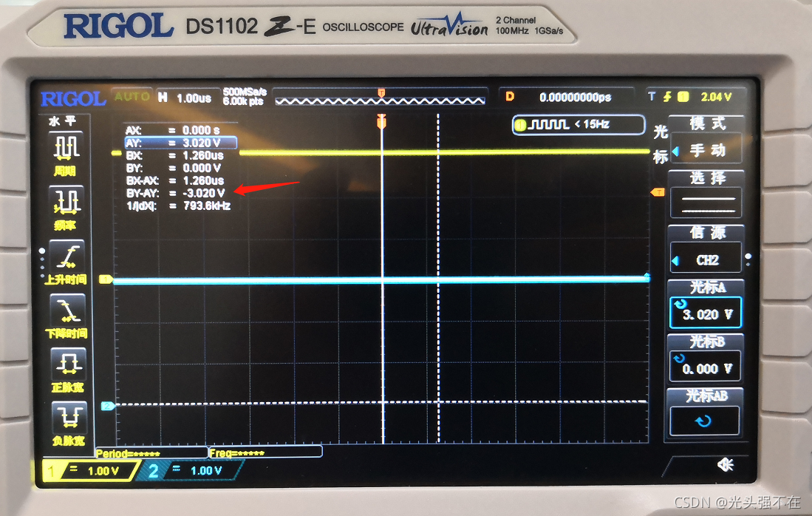The height and width of the screenshot is (516, 812).
Task: Select Cursor A (光标A) at 3.020 V
Action: (706, 304)
